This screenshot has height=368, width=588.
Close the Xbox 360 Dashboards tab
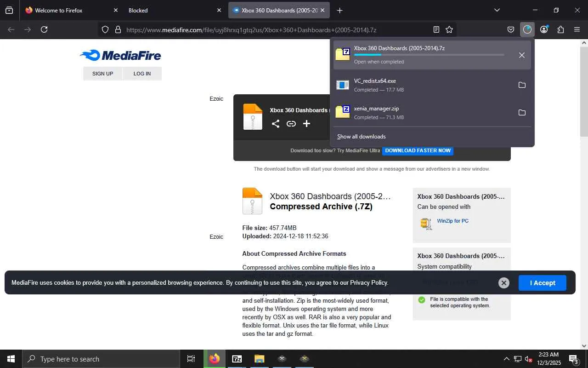point(322,10)
